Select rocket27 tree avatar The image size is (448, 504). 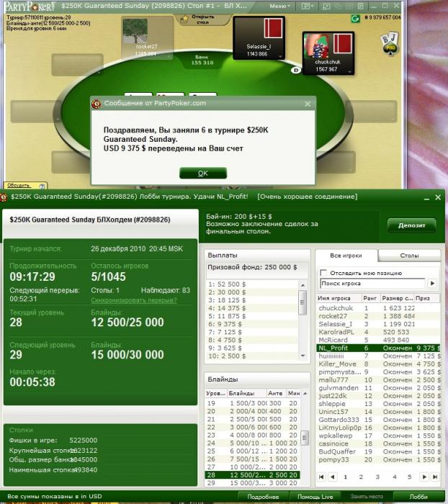click(135, 30)
